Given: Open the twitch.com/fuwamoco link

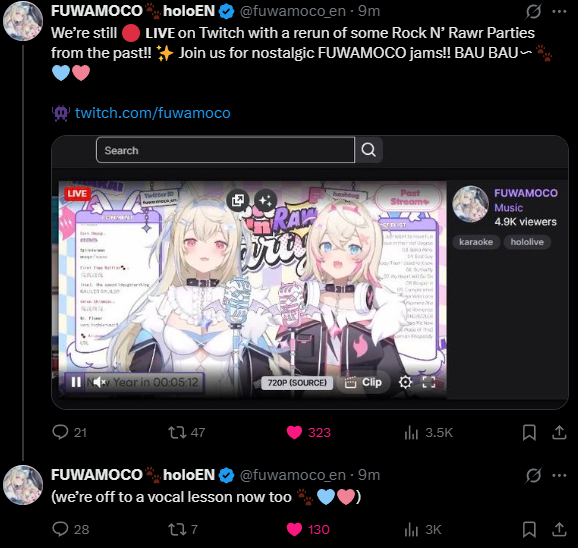Looking at the screenshot, I should click(153, 113).
